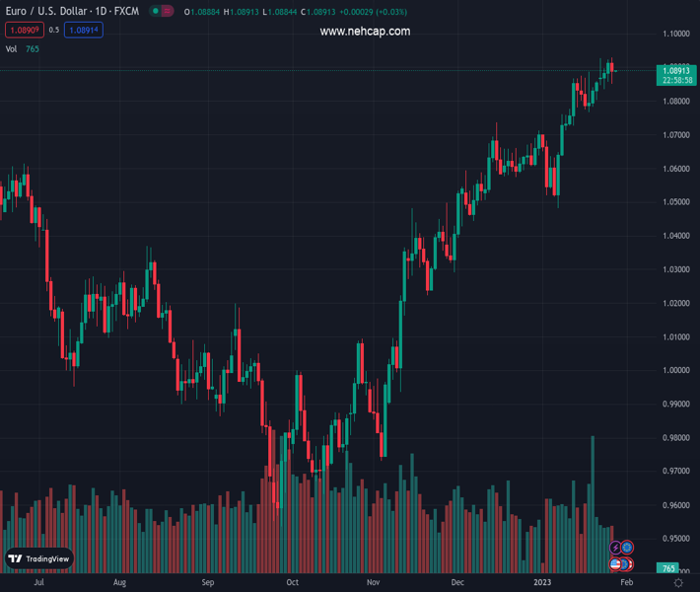Click the Euro / U.S. Dollar symbol title
This screenshot has height=592, width=700.
tap(71, 11)
